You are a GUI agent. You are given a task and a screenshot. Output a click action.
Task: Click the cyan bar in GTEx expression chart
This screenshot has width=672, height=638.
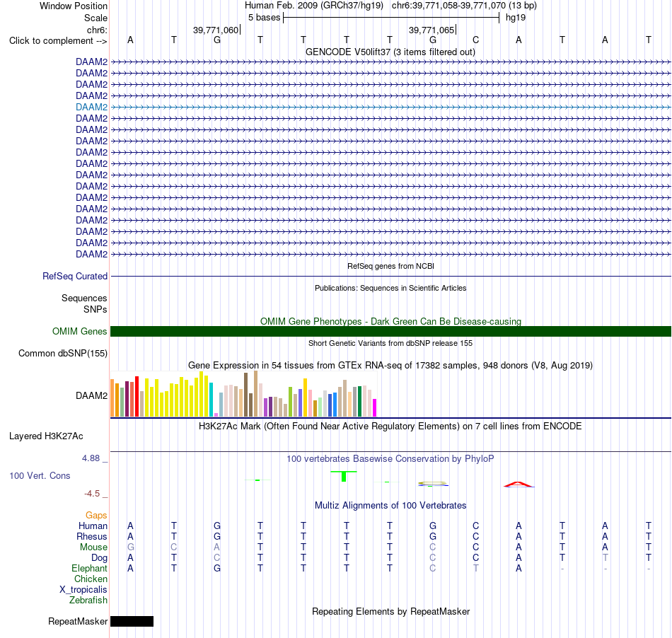tap(211, 400)
